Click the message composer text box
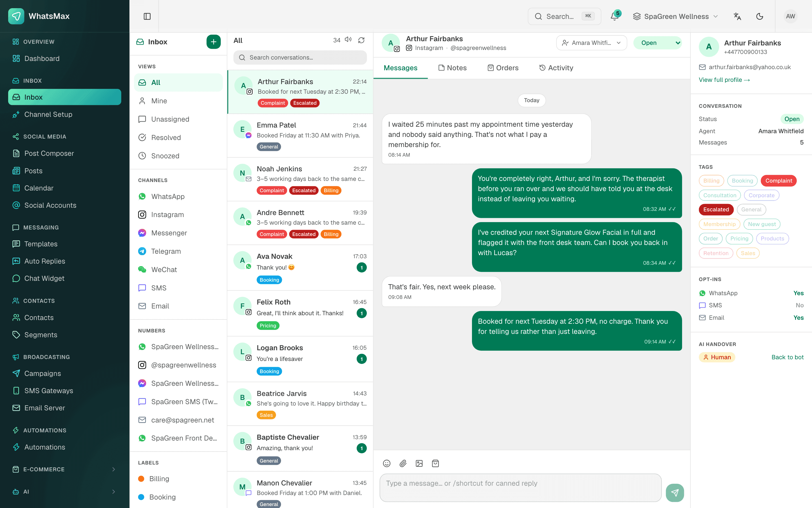This screenshot has height=508, width=812. (520, 488)
